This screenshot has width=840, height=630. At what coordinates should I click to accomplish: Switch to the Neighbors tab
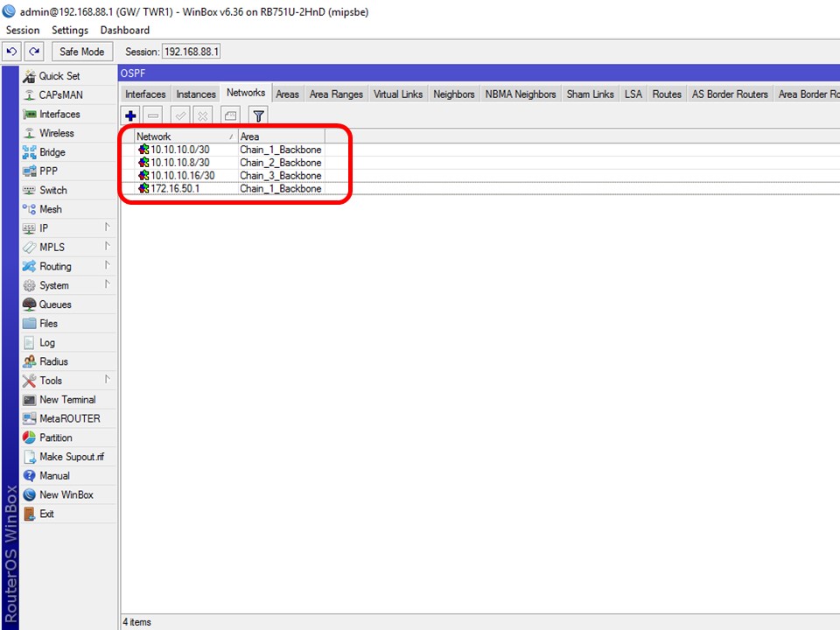454,94
